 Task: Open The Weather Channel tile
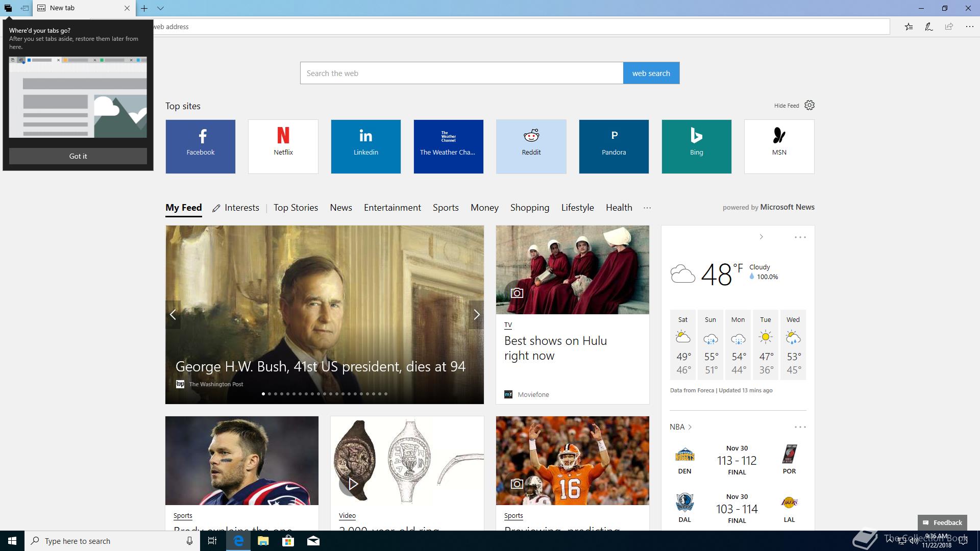(x=449, y=146)
